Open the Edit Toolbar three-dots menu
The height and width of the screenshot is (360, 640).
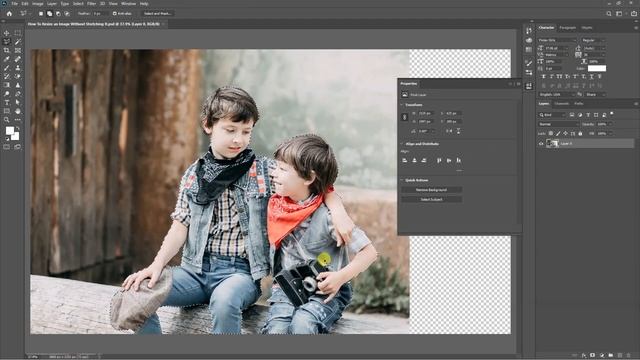coord(18,120)
